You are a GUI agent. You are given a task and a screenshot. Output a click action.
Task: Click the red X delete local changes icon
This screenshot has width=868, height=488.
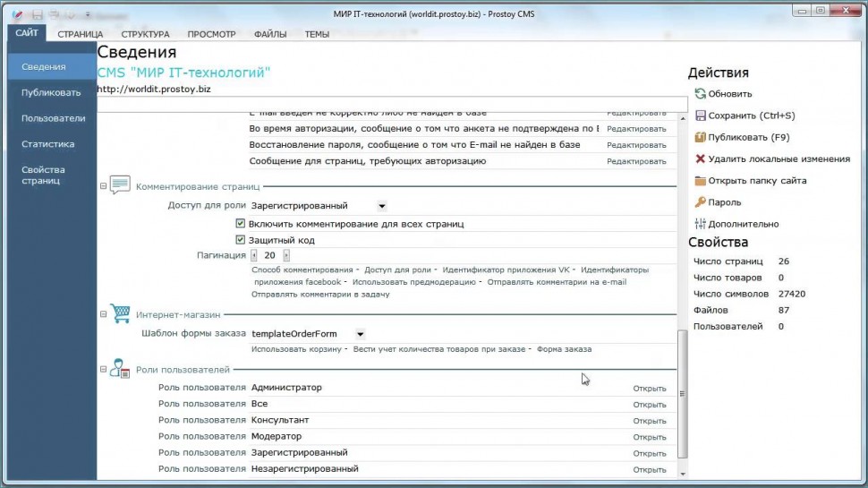701,158
